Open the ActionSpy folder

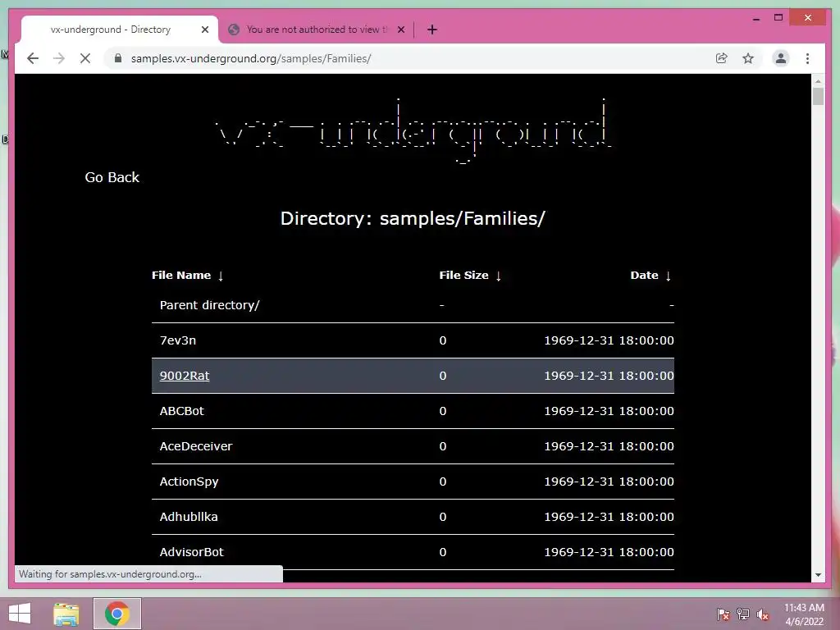tap(189, 482)
